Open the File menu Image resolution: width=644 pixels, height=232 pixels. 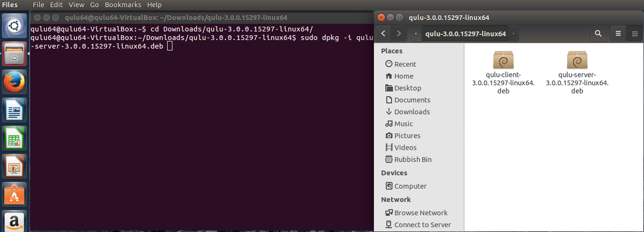click(x=39, y=5)
